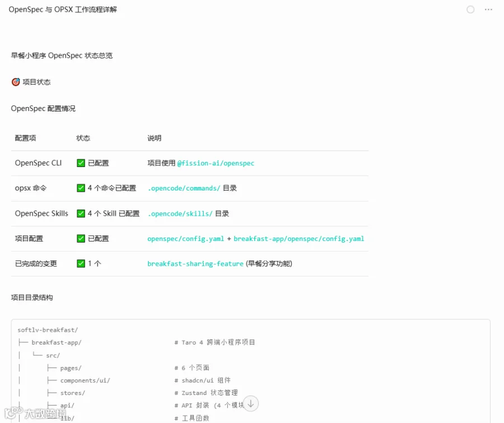
Task: Click the scroll-down arrow button
Action: pyautogui.click(x=251, y=403)
